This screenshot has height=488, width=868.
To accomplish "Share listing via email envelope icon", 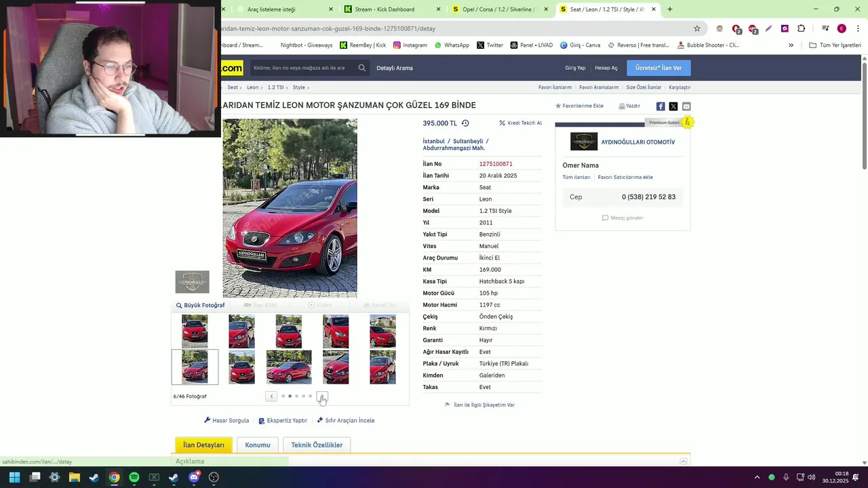I will (686, 106).
